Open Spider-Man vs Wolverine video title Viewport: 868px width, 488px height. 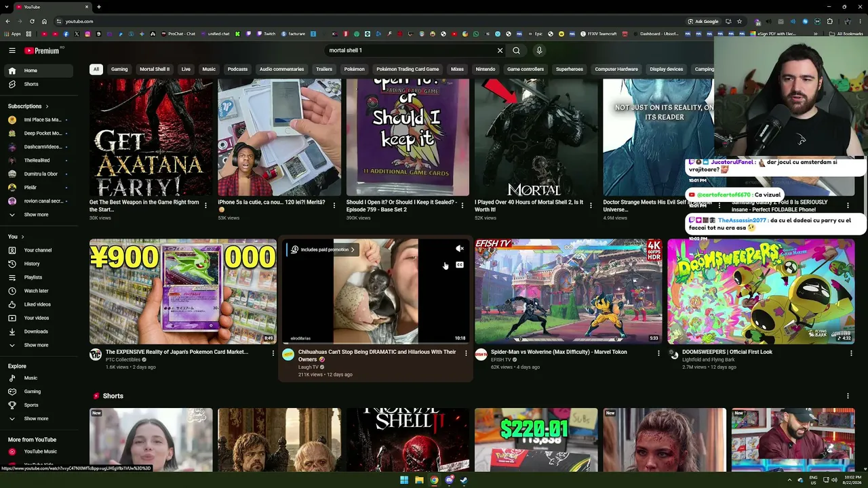click(559, 352)
